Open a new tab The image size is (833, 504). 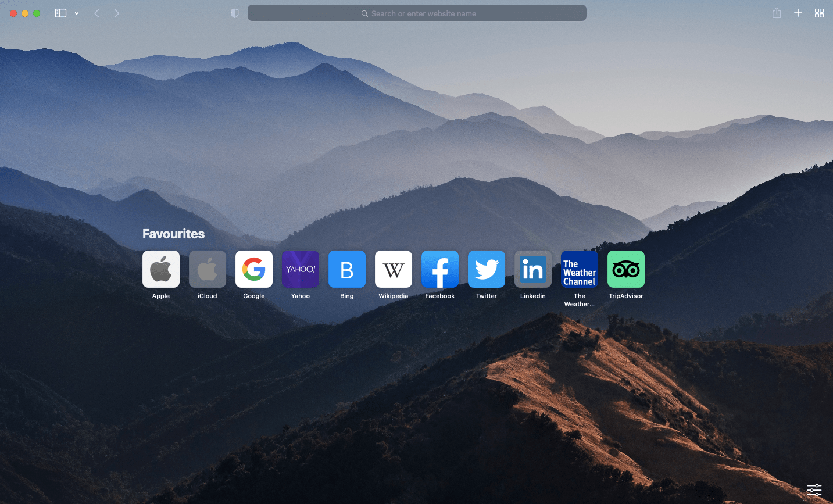point(798,13)
